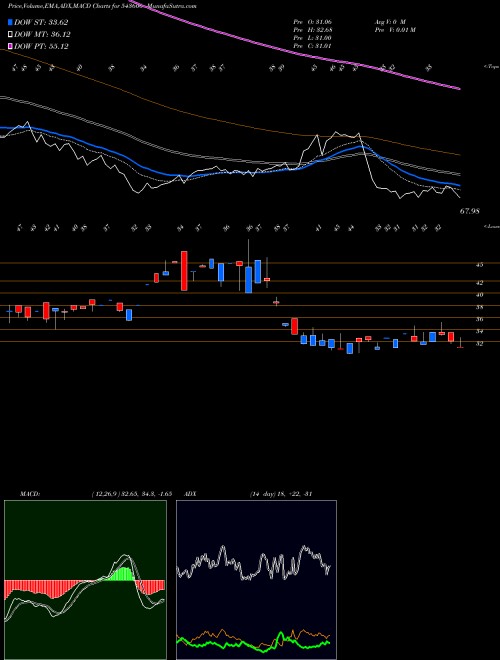
Task: Click the Pre C: 31.01 value
Action: [x=314, y=45]
